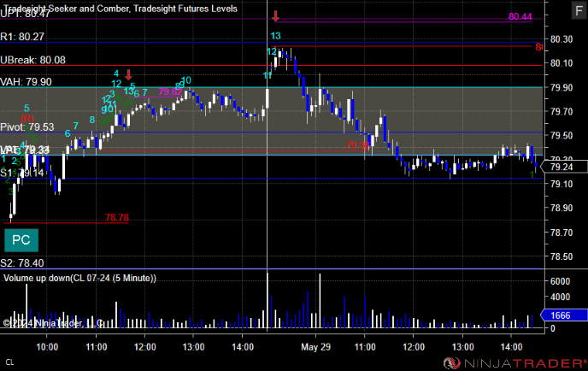
Task: Click the May 29 date label on time axis
Action: (x=315, y=347)
